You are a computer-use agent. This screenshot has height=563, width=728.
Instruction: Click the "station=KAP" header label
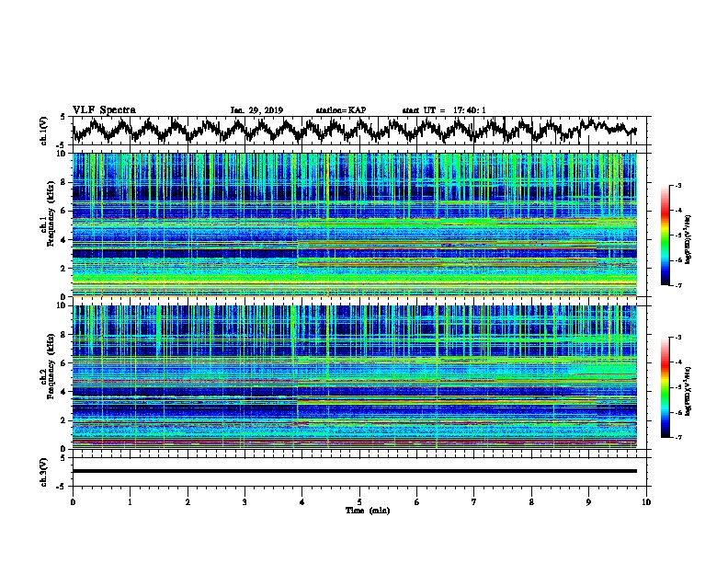click(x=341, y=110)
